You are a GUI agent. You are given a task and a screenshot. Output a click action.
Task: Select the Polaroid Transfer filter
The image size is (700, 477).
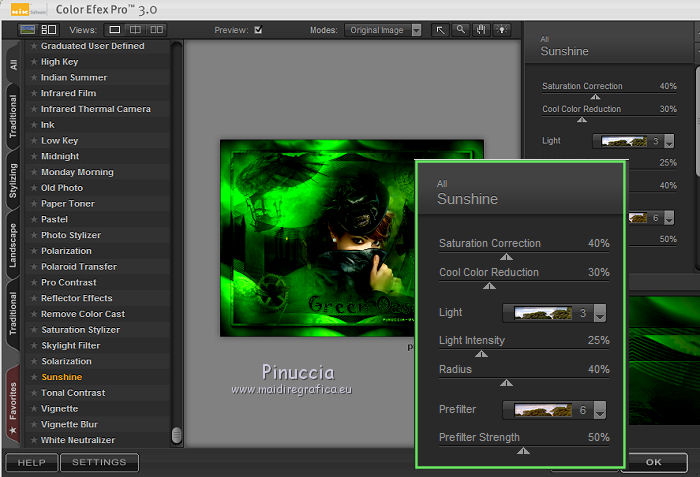[79, 267]
